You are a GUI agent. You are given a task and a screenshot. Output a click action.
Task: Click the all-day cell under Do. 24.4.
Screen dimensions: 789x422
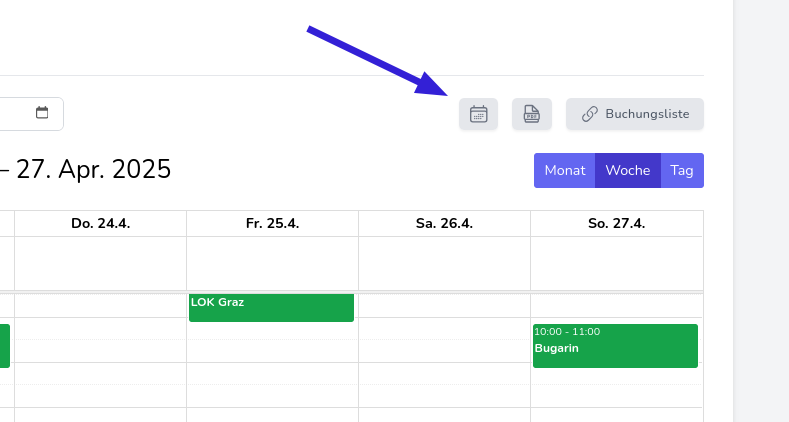(x=100, y=263)
